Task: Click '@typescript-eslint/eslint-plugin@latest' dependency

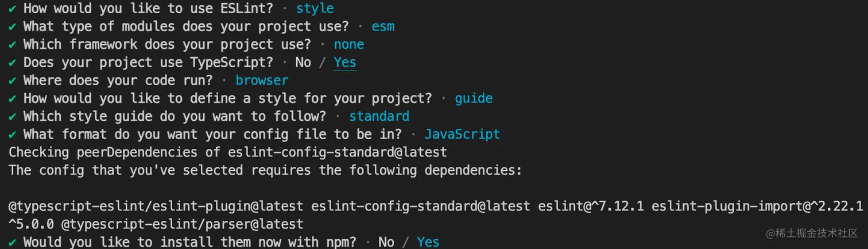Action: 156,206
